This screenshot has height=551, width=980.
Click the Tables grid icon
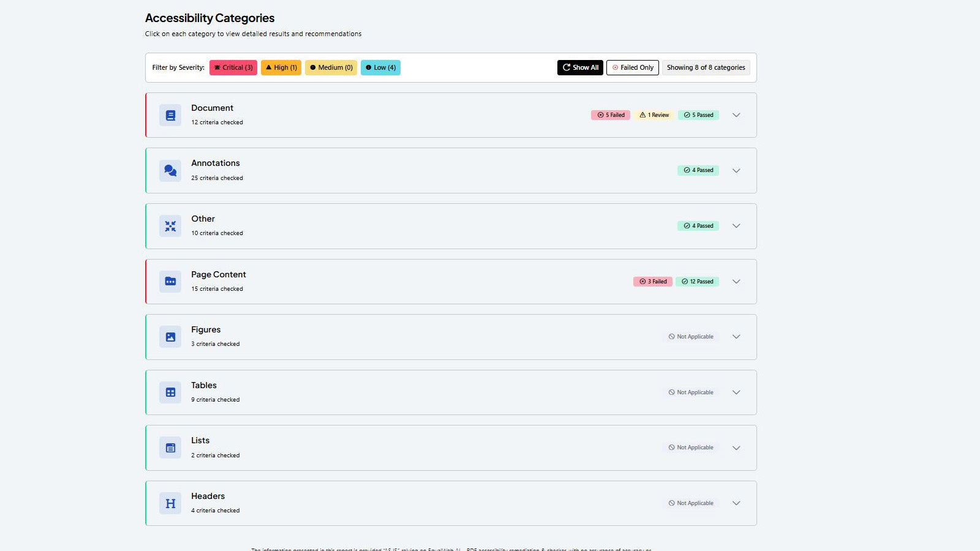tap(170, 392)
